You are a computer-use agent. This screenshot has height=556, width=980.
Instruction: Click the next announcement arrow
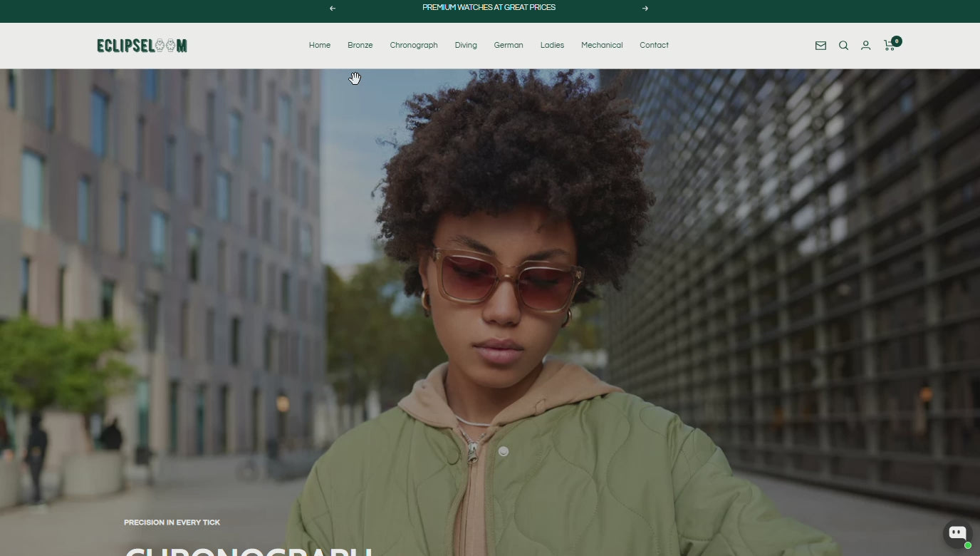tap(645, 9)
